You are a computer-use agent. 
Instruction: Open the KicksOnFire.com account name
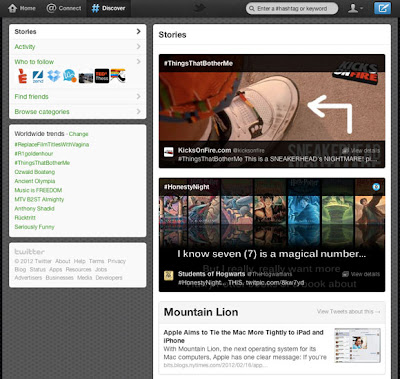pos(204,150)
